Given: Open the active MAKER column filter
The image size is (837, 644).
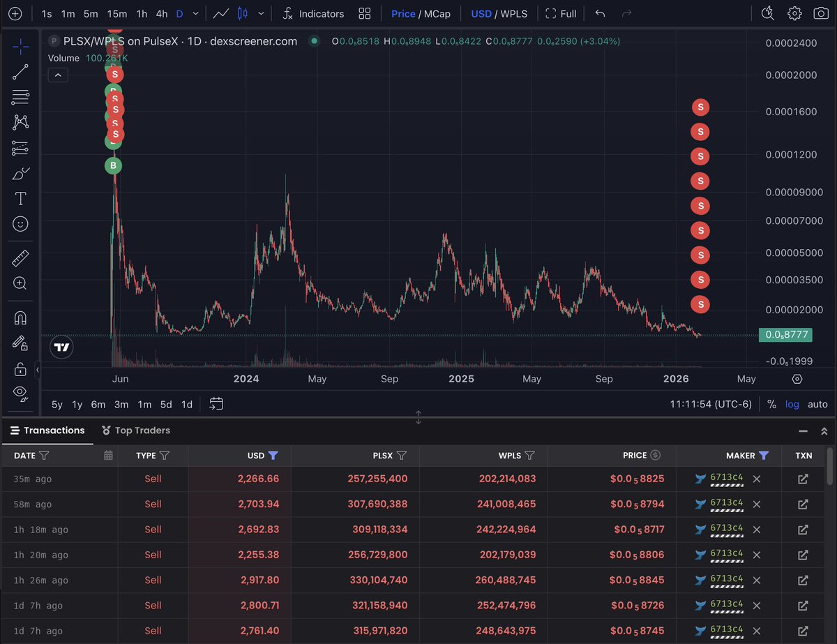Looking at the screenshot, I should tap(764, 456).
